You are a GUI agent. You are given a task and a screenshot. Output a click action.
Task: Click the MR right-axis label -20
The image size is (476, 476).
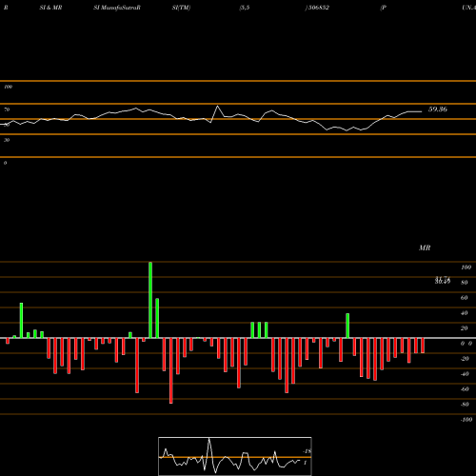[x=465, y=359]
